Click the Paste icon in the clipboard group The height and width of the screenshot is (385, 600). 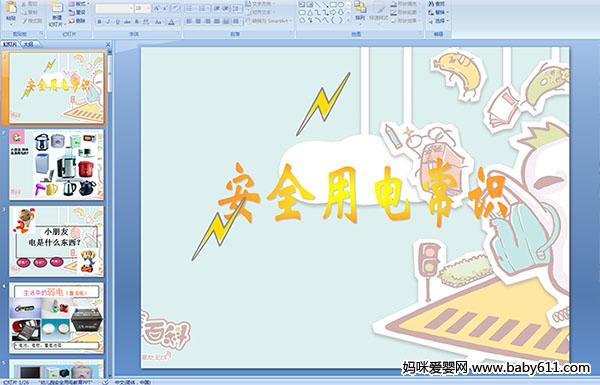(11, 8)
